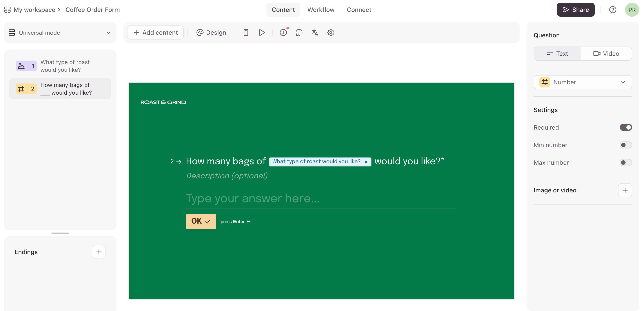644x311 pixels.
Task: Enable the Min number toggle
Action: [626, 145]
